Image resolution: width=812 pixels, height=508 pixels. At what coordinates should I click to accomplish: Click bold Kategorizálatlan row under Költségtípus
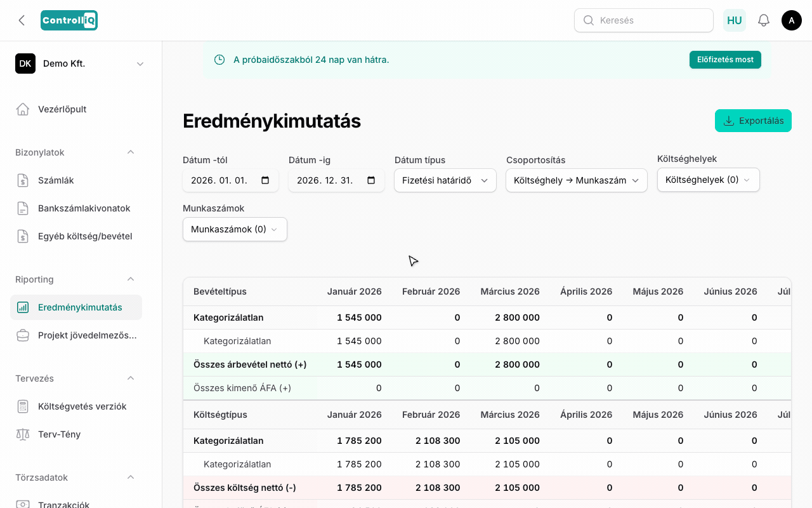[x=487, y=441]
